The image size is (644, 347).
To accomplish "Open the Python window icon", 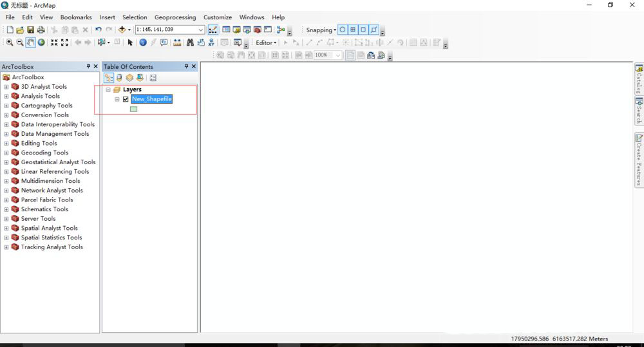I will (x=268, y=30).
